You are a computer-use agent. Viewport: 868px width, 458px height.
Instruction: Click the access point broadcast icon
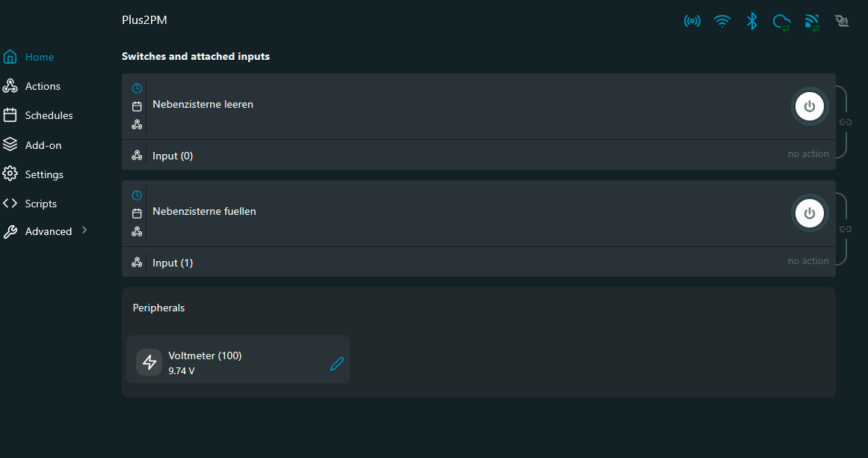point(692,21)
